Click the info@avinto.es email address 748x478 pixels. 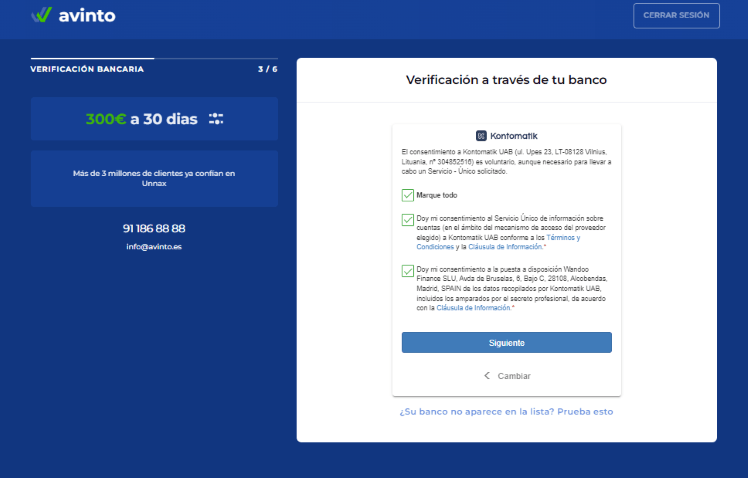point(154,247)
